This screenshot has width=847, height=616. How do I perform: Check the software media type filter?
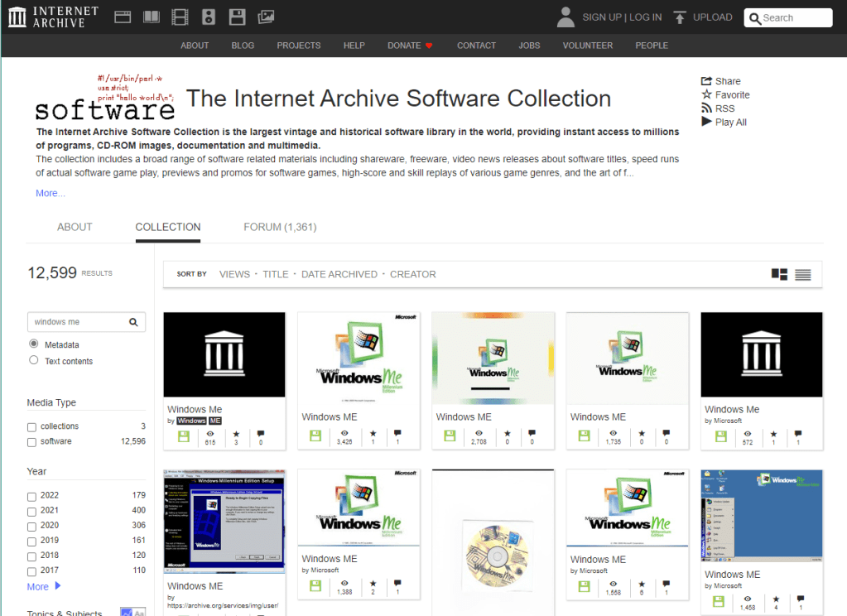[30, 441]
